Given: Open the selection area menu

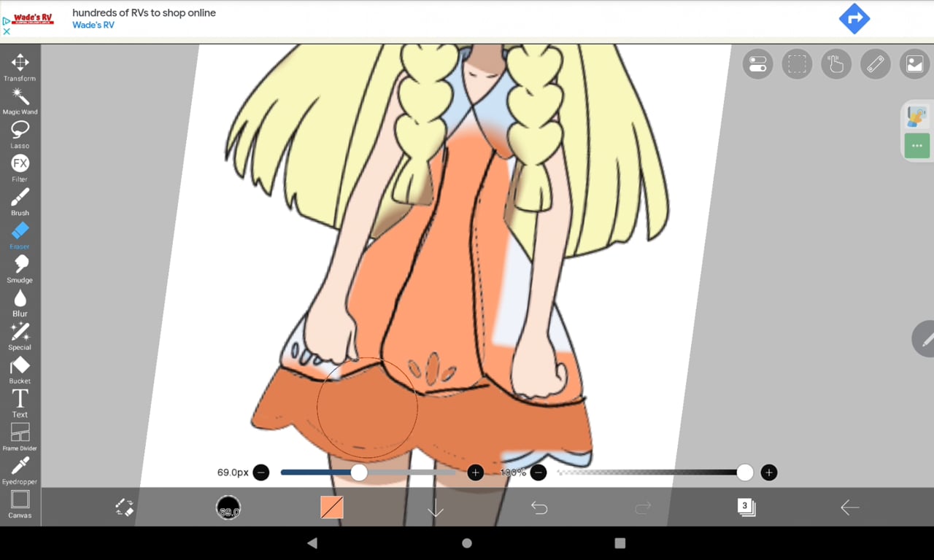Looking at the screenshot, I should pyautogui.click(x=797, y=64).
